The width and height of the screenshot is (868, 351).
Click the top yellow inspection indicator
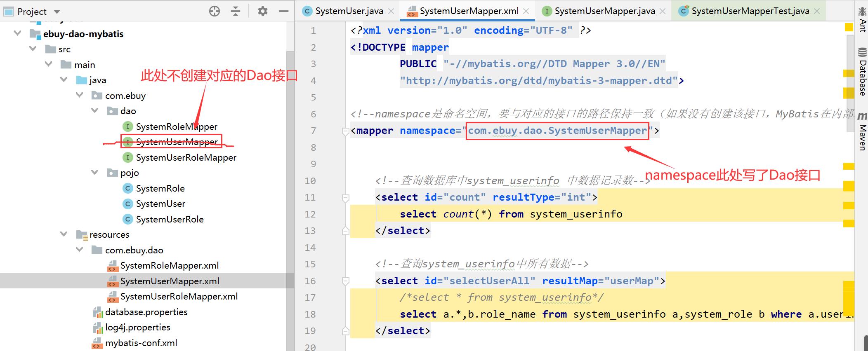[x=849, y=28]
